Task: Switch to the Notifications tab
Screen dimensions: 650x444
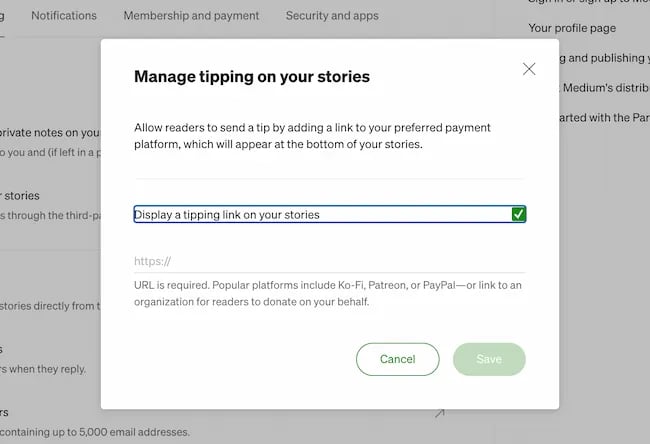Action: pos(64,16)
